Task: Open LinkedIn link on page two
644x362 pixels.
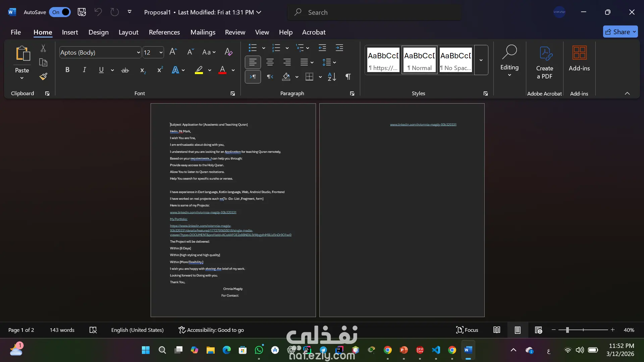Action: click(423, 125)
